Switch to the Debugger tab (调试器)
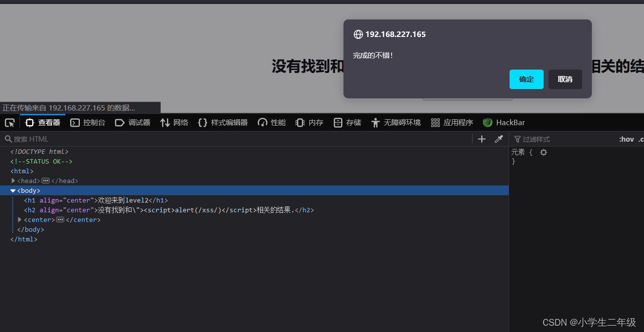 tap(133, 123)
